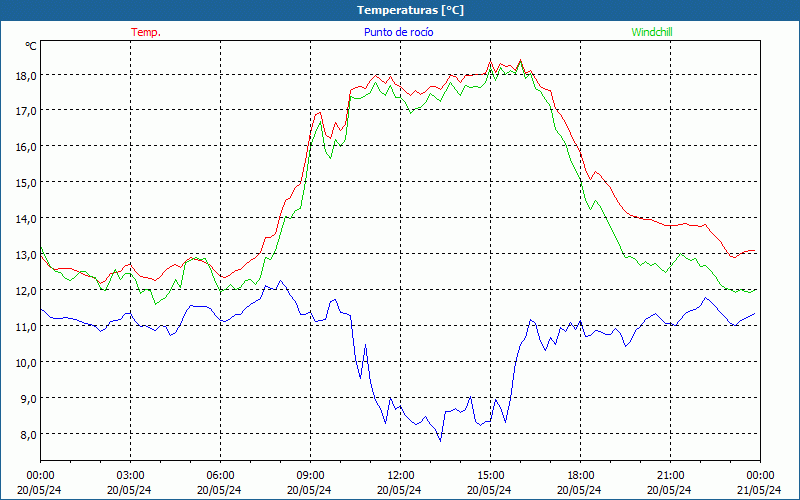800x500 pixels.
Task: Click the '10,0' y-axis value
Action: click(27, 363)
